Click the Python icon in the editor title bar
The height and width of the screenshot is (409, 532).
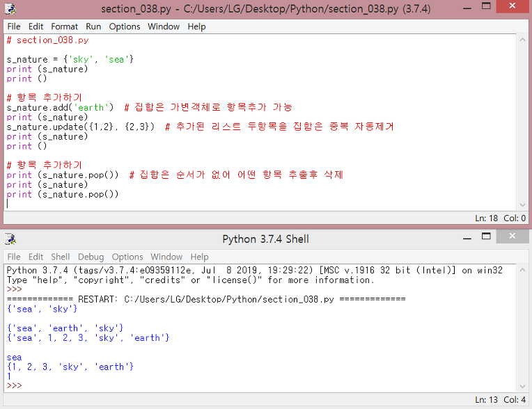[x=10, y=9]
